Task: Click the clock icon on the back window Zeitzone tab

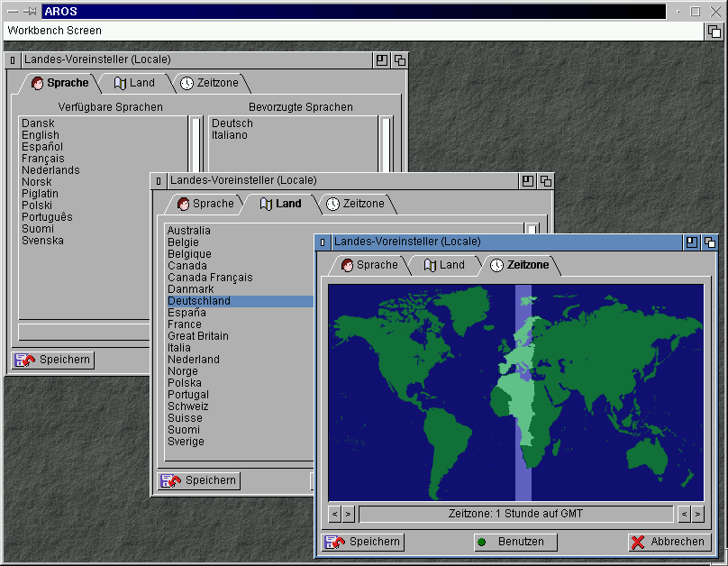Action: [187, 84]
